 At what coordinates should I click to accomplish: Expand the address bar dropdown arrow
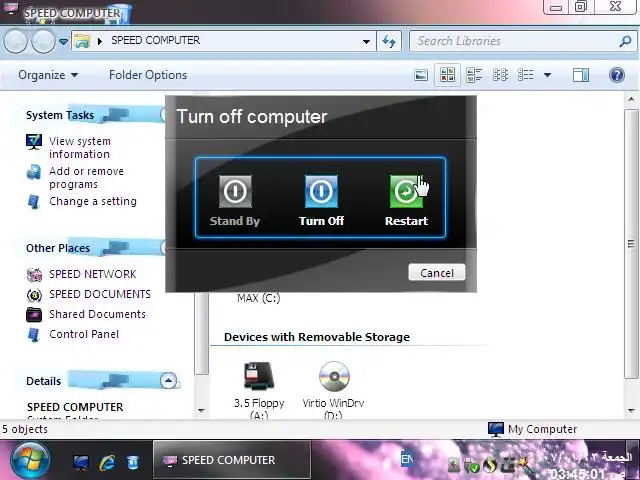tap(366, 41)
